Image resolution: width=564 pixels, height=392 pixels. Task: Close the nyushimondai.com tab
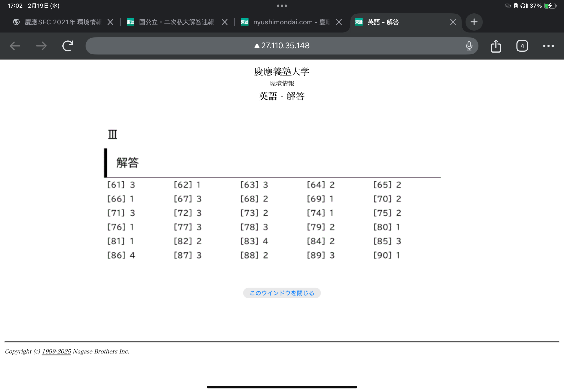pos(339,22)
